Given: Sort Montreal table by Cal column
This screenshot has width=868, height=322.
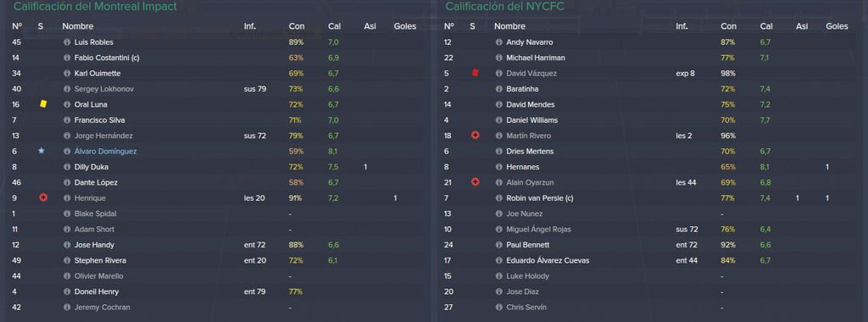Looking at the screenshot, I should pyautogui.click(x=334, y=26).
